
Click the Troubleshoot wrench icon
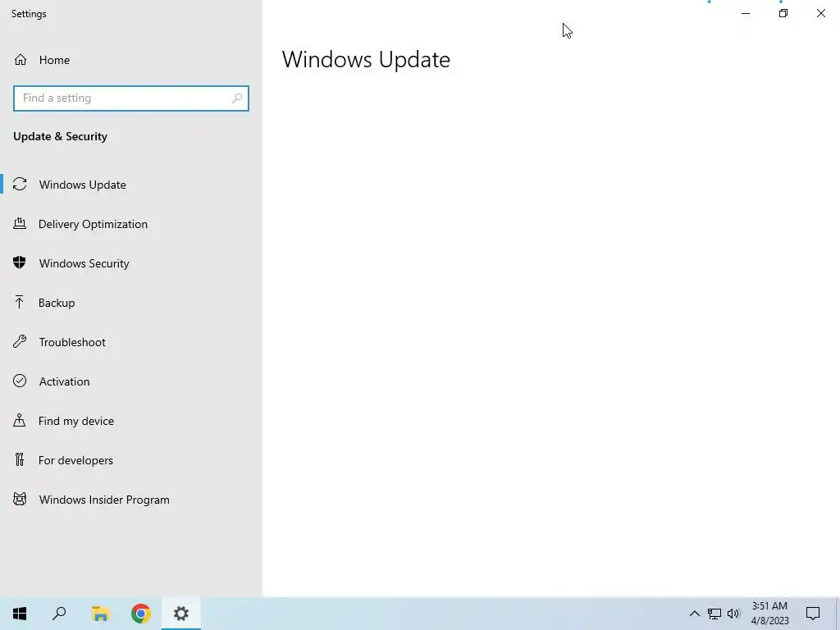click(x=20, y=341)
